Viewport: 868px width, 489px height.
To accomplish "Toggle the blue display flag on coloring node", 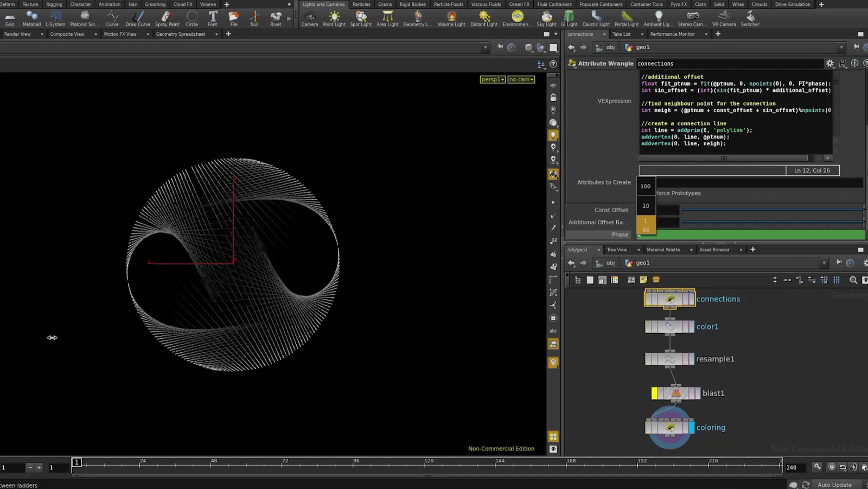I will [x=692, y=428].
